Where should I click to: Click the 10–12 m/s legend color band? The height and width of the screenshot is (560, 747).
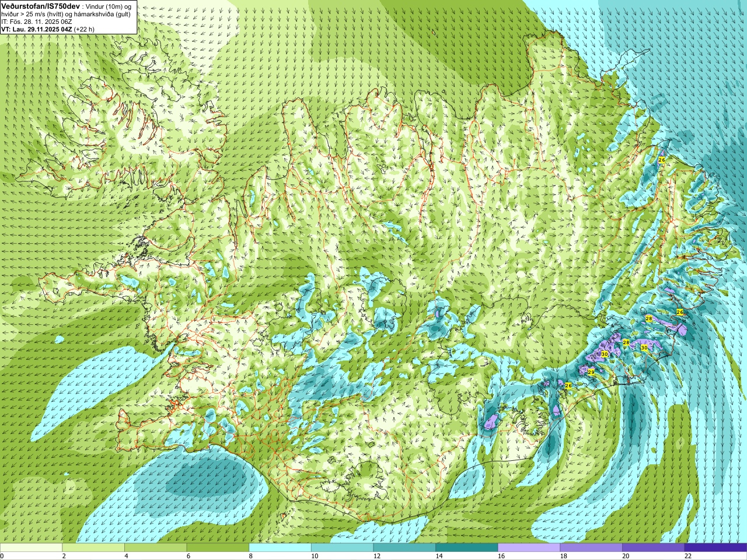click(342, 548)
